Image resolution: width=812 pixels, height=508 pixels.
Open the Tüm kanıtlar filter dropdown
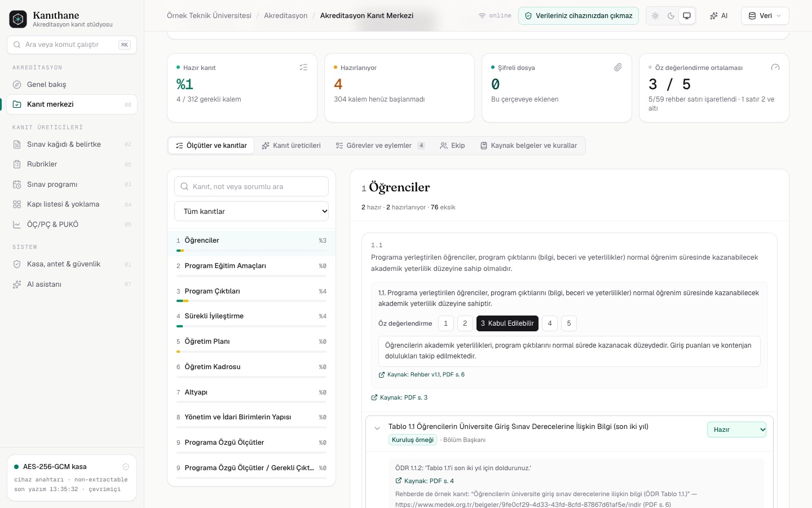[251, 211]
